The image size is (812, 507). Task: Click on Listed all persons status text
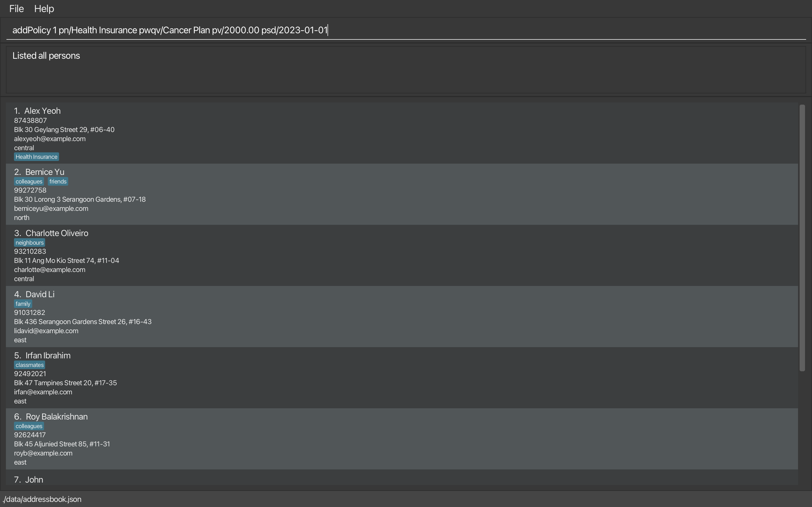(46, 55)
